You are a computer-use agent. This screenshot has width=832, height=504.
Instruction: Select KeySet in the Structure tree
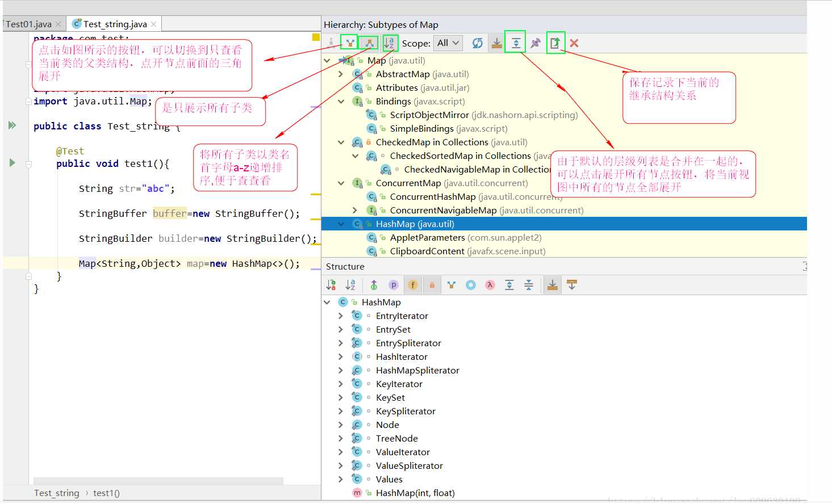tap(390, 397)
